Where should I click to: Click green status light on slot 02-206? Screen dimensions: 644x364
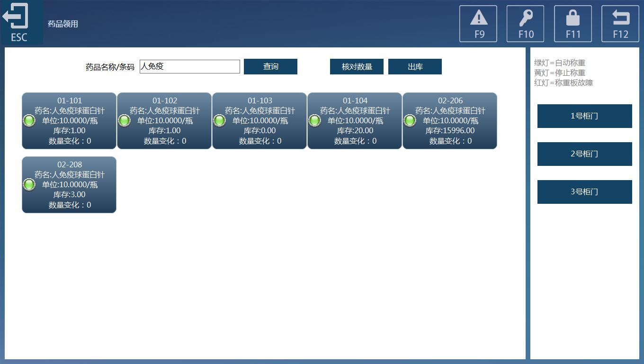coord(410,120)
